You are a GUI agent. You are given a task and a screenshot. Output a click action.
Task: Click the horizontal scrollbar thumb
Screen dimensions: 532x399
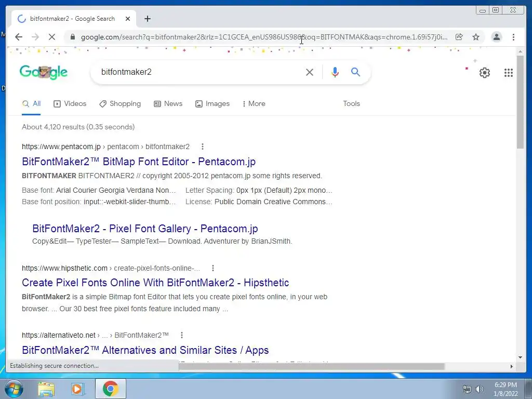[x=312, y=366]
